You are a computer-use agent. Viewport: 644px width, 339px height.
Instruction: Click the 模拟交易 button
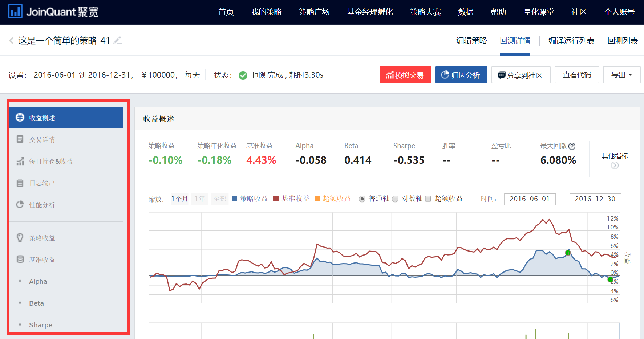[x=405, y=75]
